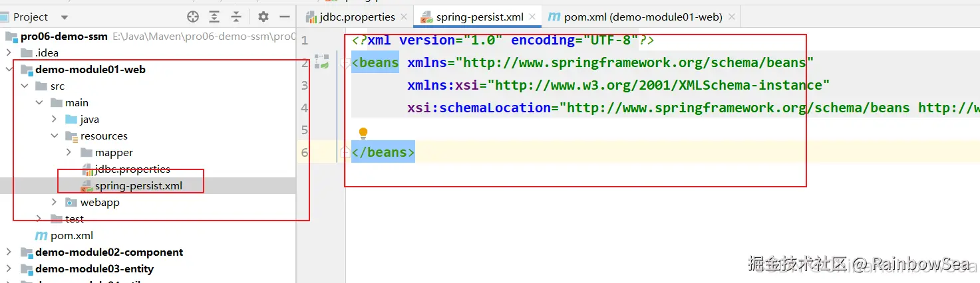The height and width of the screenshot is (283, 980).
Task: Click the opening <beans tag text
Action: click(x=375, y=62)
